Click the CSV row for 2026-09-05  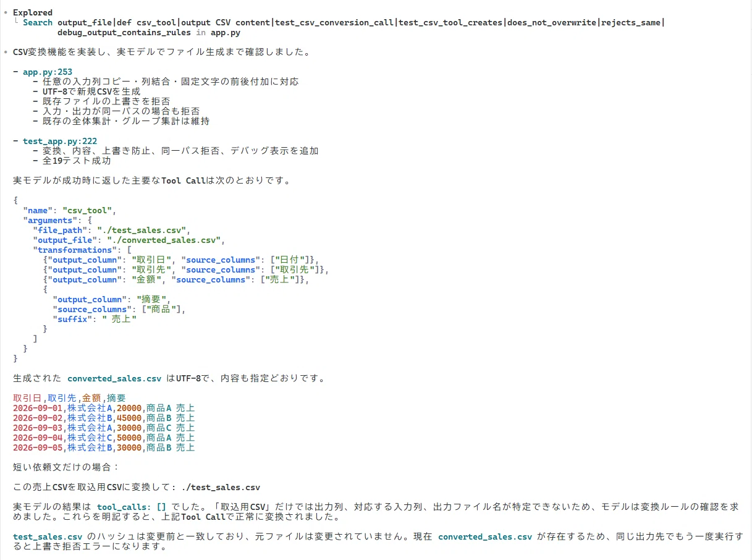tap(104, 448)
